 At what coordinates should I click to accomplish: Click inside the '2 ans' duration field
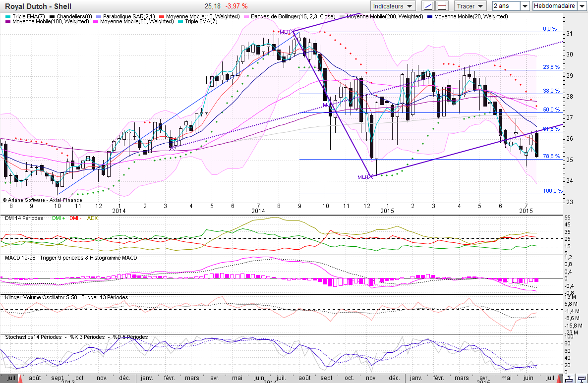507,6
